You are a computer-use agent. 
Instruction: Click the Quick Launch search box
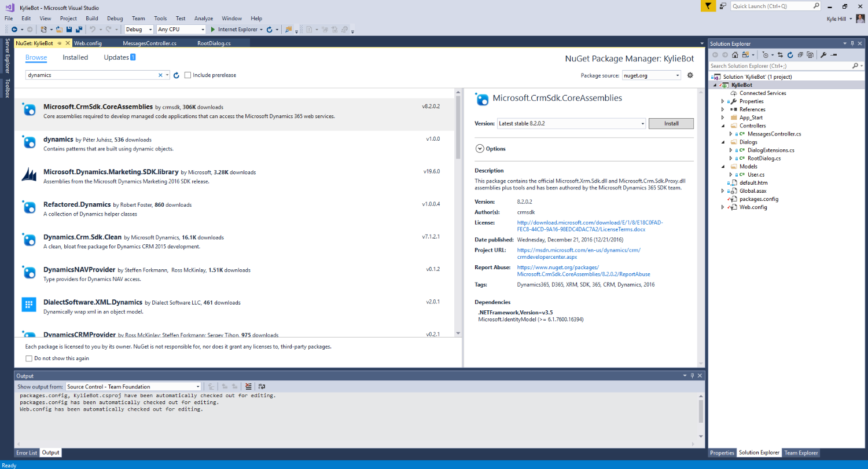[775, 6]
